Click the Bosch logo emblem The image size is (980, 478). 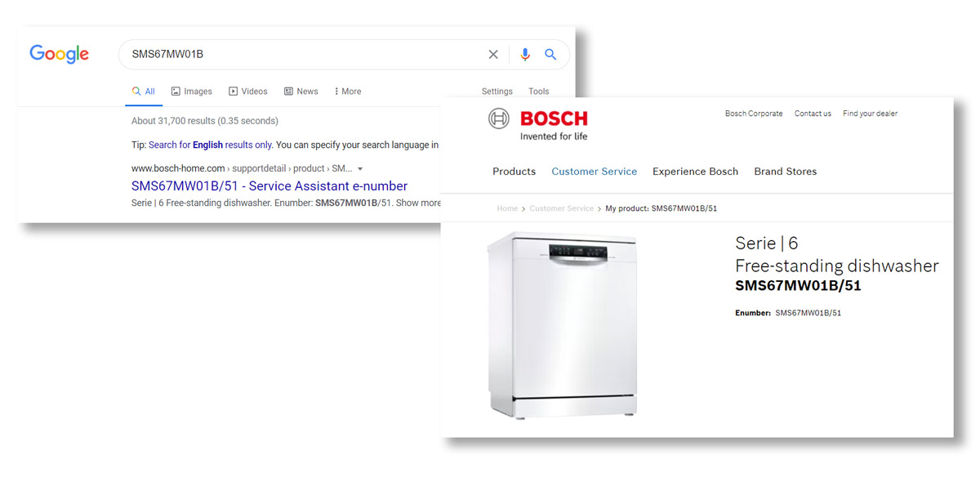point(498,118)
